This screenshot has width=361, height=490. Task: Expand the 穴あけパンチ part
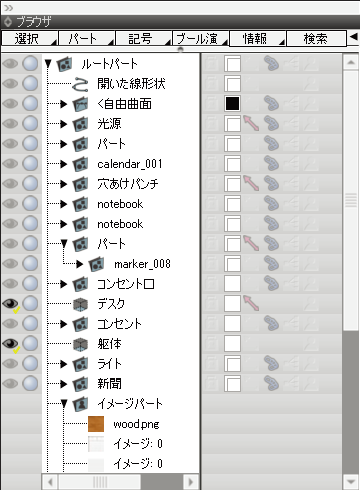[x=63, y=184]
